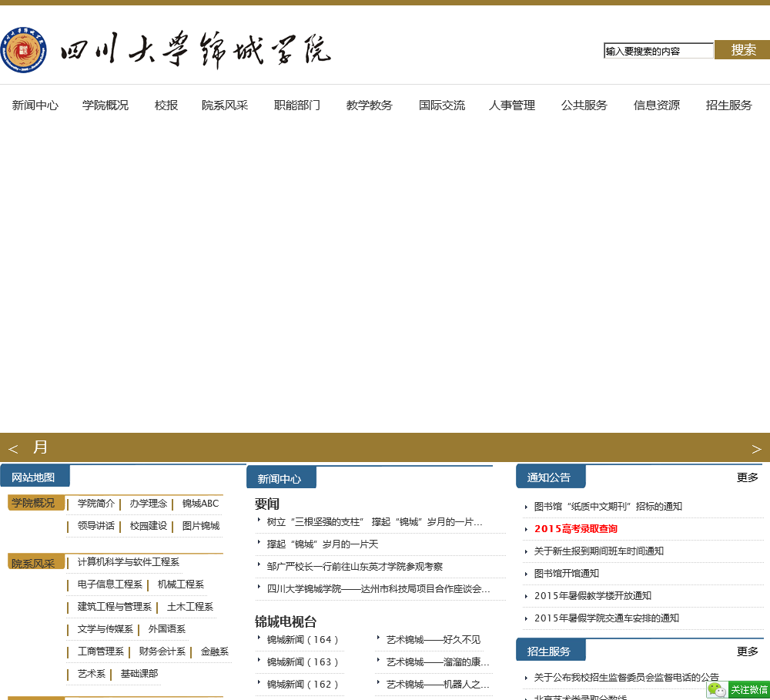
Task: Open the 新闻中心 top navigation menu
Action: 35,106
